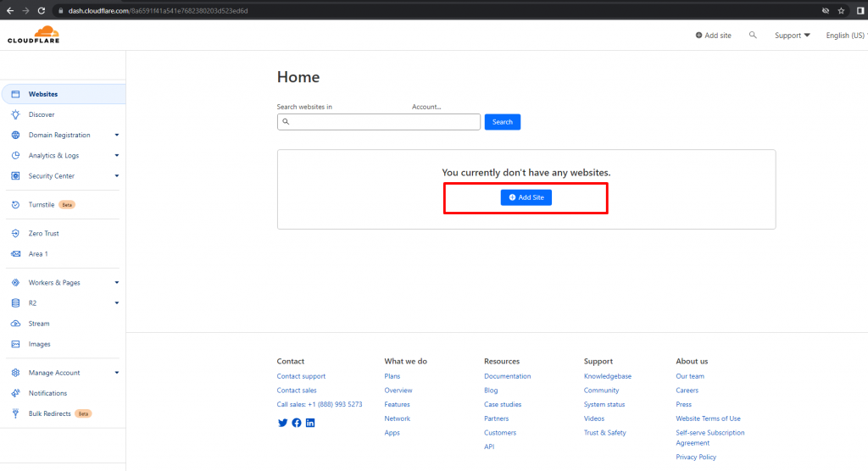Click the Area 1 envelope icon
868x471 pixels.
tap(15, 254)
